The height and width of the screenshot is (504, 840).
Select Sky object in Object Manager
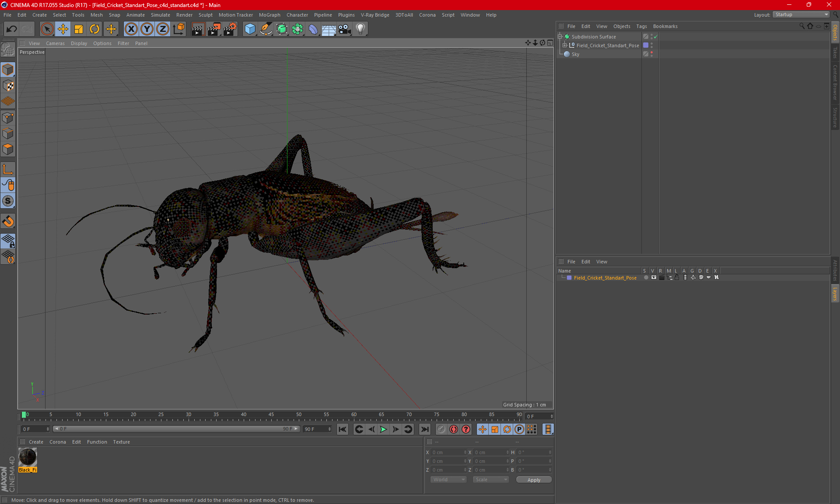click(x=575, y=54)
